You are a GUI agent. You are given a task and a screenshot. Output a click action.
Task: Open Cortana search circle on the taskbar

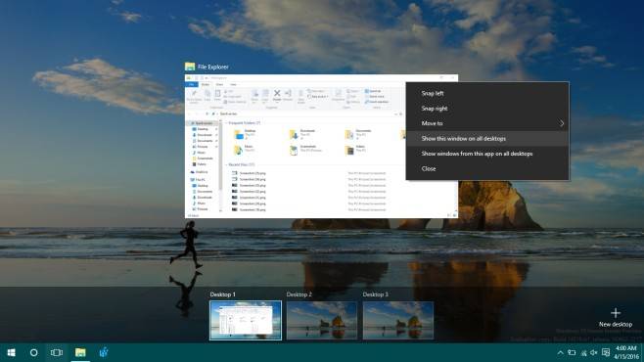33,352
